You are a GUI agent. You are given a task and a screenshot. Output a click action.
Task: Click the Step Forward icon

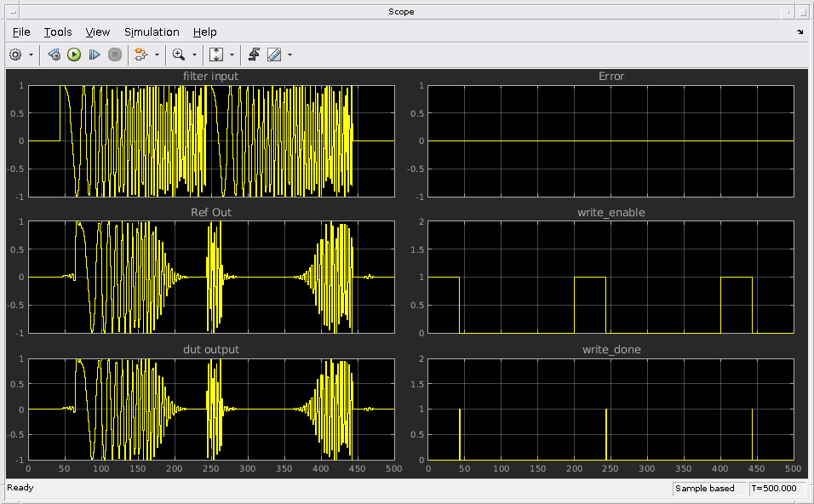click(x=95, y=54)
